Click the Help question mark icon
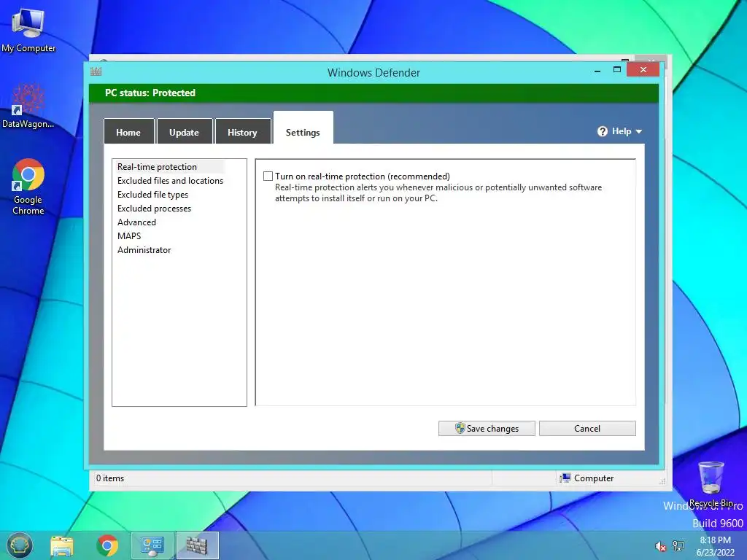 (x=603, y=131)
